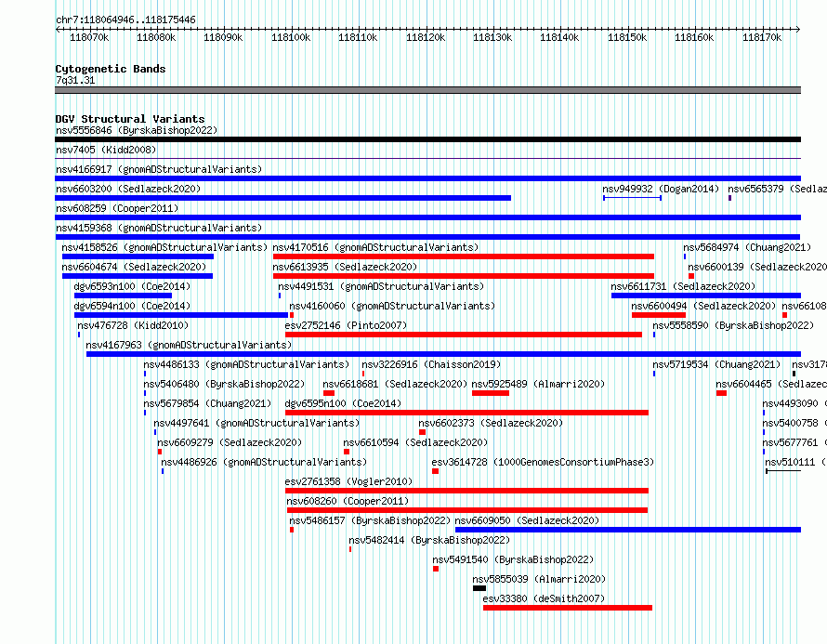Open the nsv7405 (Kidd2008) variant label
Screen dimensions: 827x644
(106, 150)
